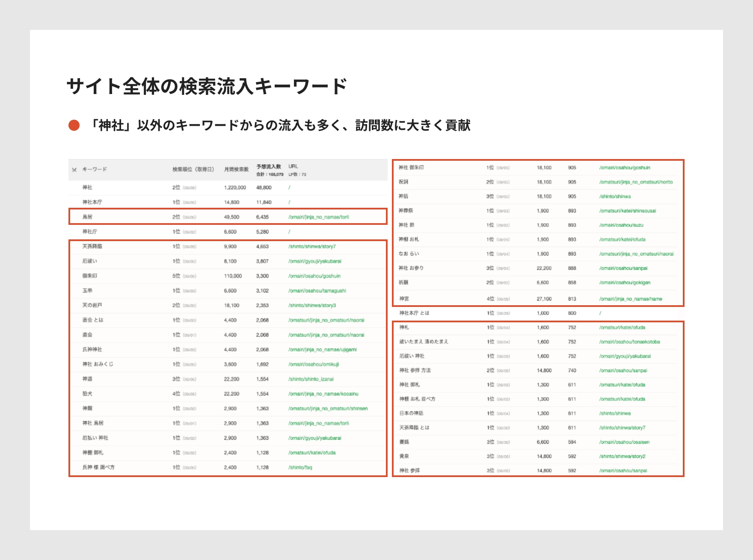Open sanpai link in 神社 参拝 方法 row
The width and height of the screenshot is (753, 560).
pos(623,371)
